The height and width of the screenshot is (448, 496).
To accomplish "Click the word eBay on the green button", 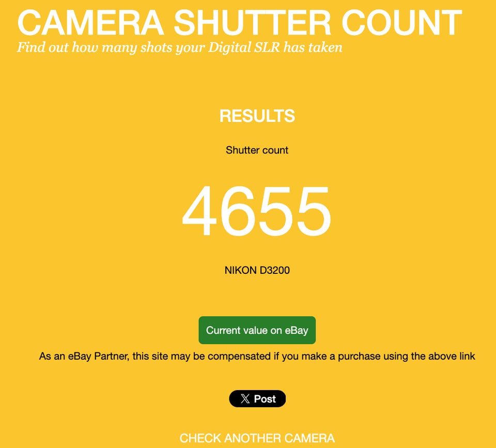I will [297, 330].
